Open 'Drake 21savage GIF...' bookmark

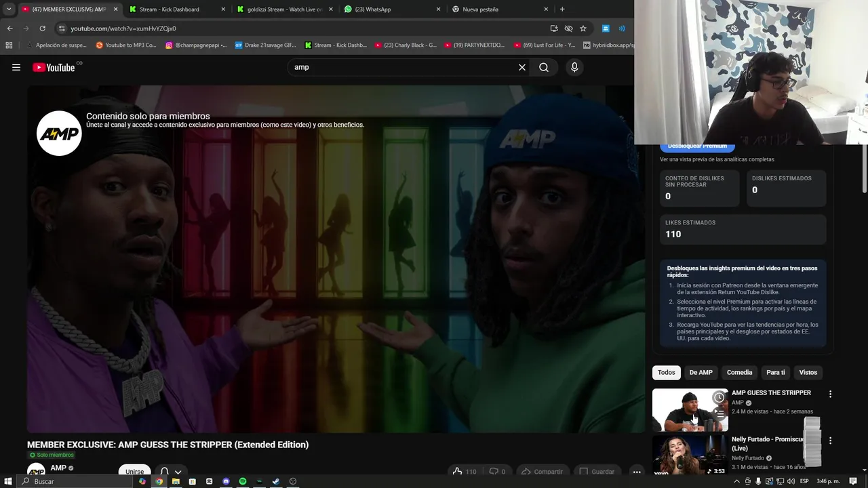click(x=265, y=45)
